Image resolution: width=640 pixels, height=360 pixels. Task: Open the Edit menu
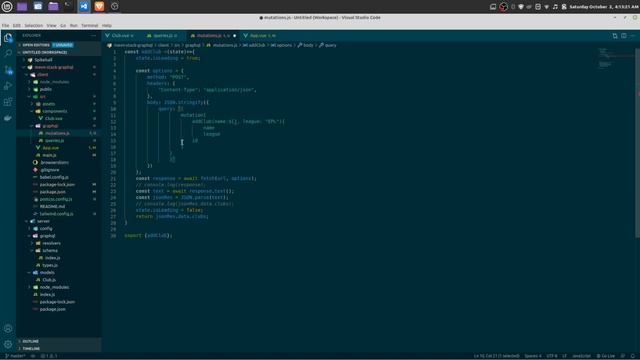[x=16, y=25]
